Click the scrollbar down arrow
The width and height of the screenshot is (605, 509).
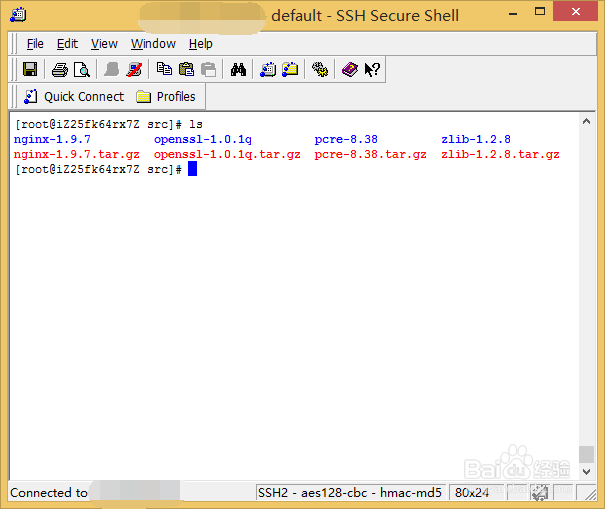[x=586, y=472]
